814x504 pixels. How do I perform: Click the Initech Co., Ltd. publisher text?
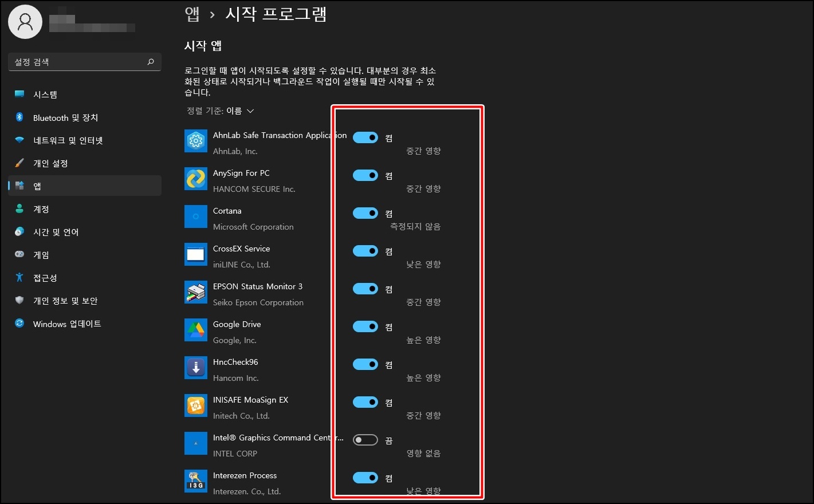pyautogui.click(x=241, y=416)
